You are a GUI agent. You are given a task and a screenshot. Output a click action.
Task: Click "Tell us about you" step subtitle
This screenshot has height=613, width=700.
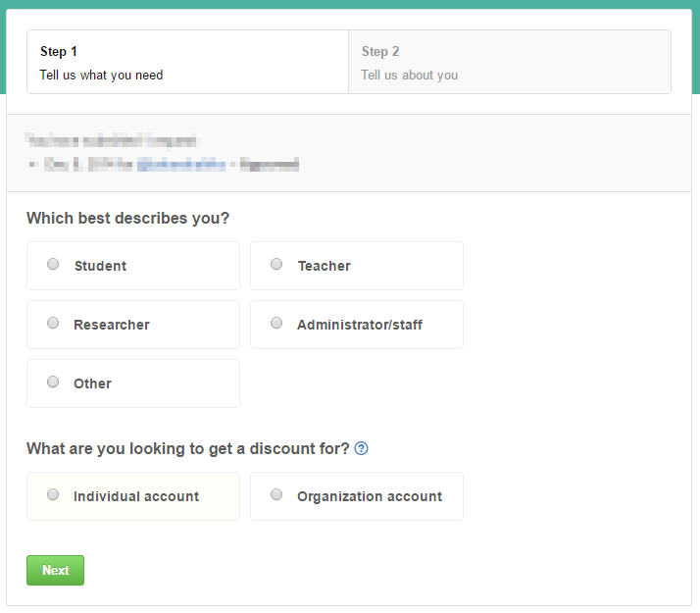[x=410, y=75]
